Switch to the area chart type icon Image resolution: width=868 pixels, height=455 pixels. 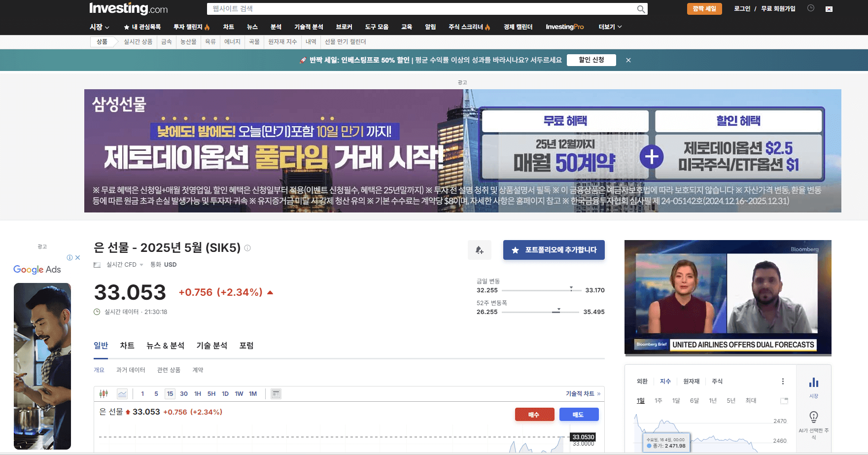[x=122, y=393]
